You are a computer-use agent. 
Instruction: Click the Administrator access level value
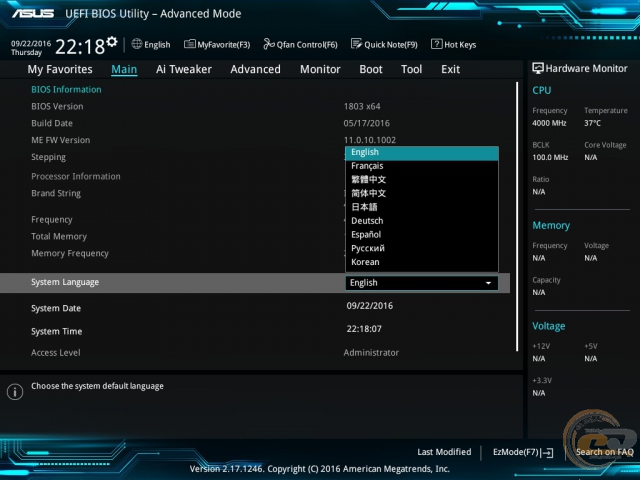click(371, 353)
